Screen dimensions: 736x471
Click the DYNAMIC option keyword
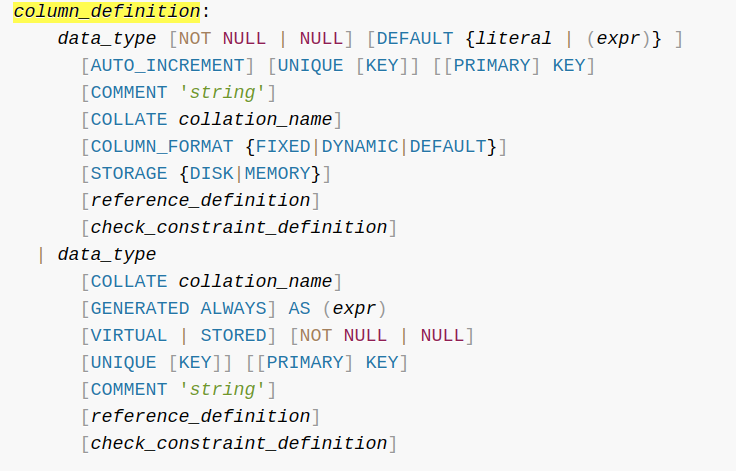coord(360,147)
